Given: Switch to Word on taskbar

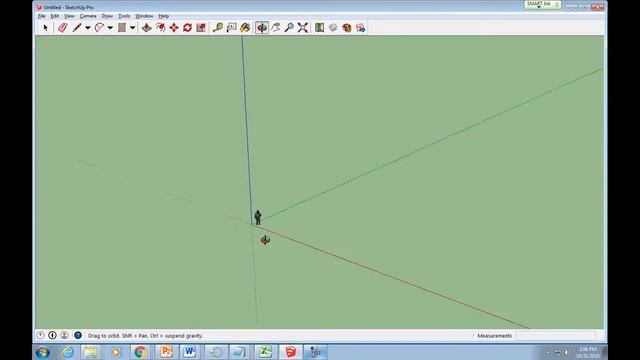Looking at the screenshot, I should click(189, 352).
